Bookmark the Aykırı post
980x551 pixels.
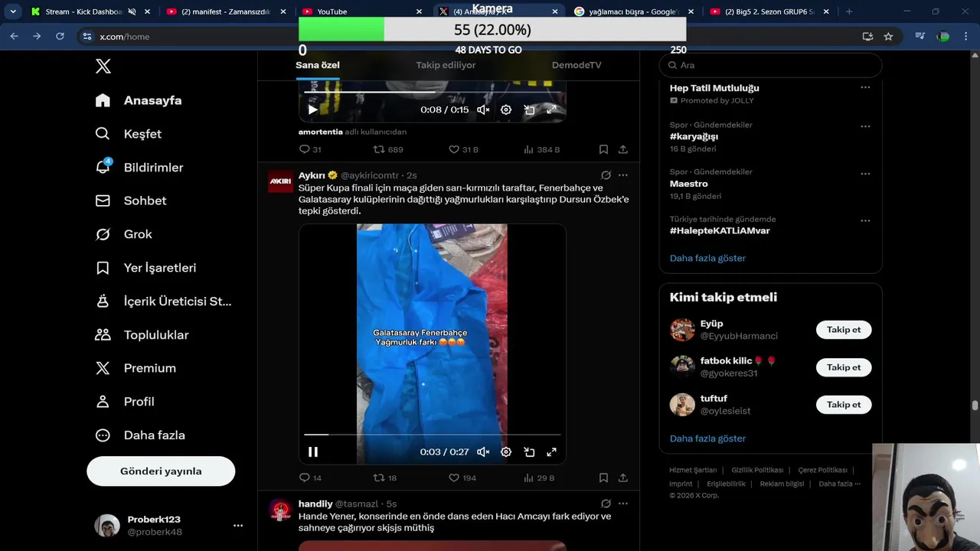(603, 478)
